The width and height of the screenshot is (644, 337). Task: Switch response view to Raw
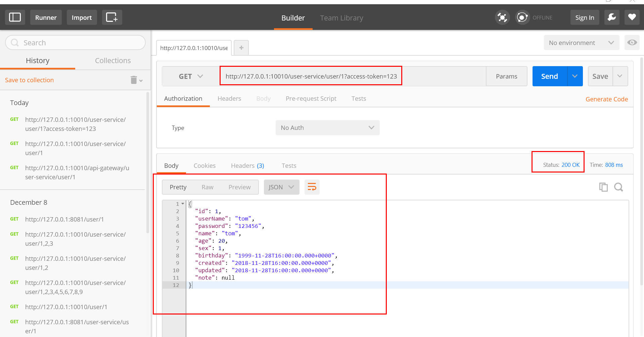208,187
